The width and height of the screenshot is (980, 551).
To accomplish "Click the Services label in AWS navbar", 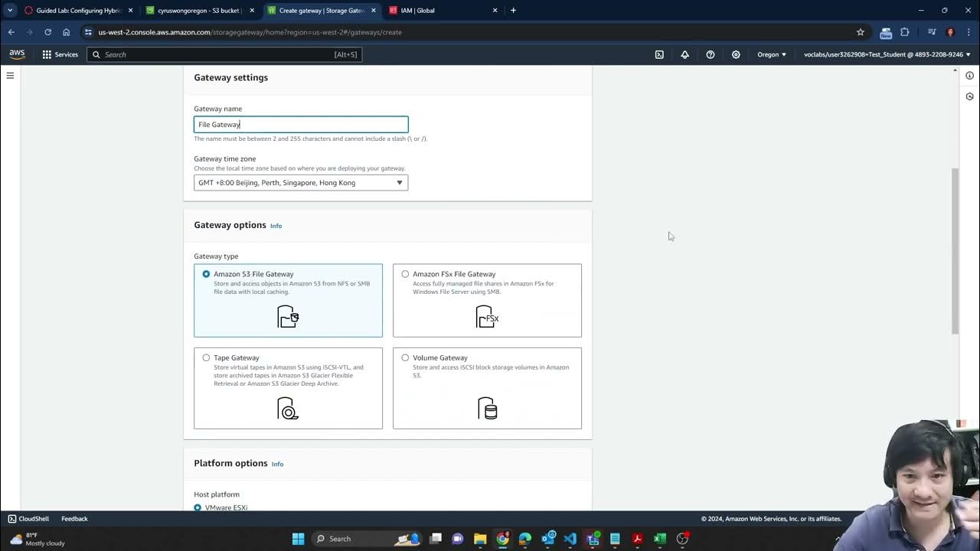I will 66,54.
